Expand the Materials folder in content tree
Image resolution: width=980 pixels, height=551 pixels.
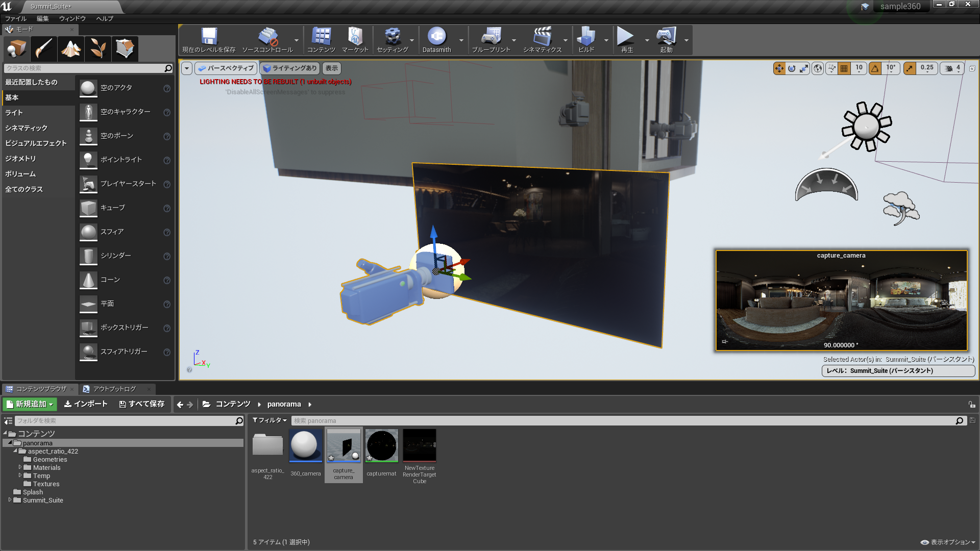pos(20,467)
